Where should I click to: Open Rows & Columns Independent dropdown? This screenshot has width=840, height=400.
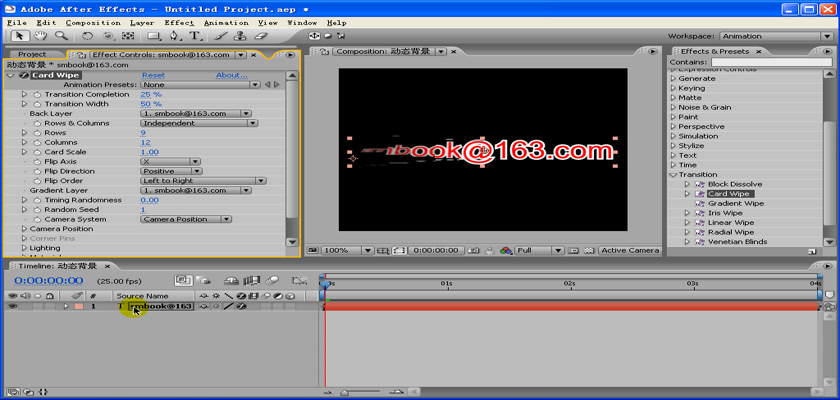click(199, 123)
